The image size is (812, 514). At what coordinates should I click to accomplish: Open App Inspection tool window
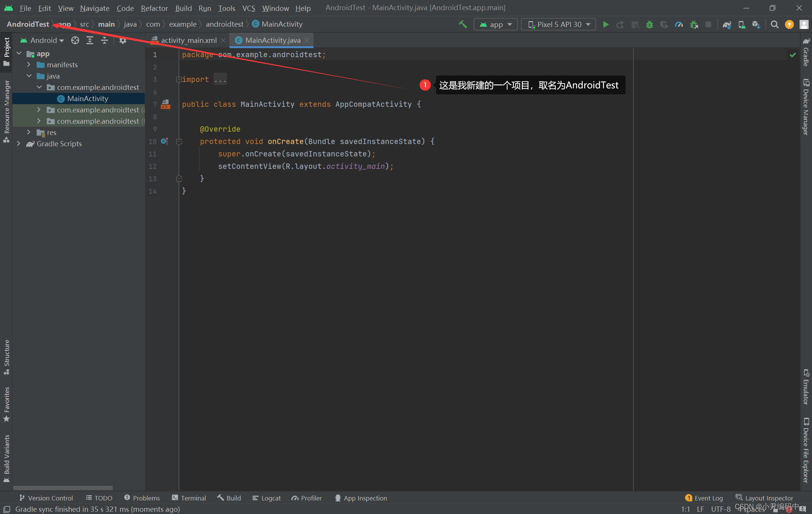(361, 498)
